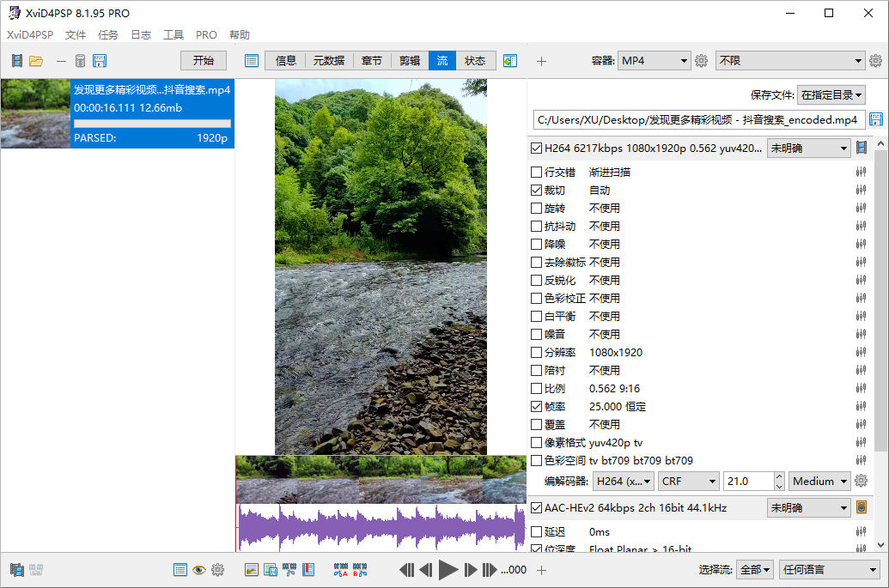889x588 pixels.
Task: Expand the CRF rate control dropdown
Action: pyautogui.click(x=688, y=482)
